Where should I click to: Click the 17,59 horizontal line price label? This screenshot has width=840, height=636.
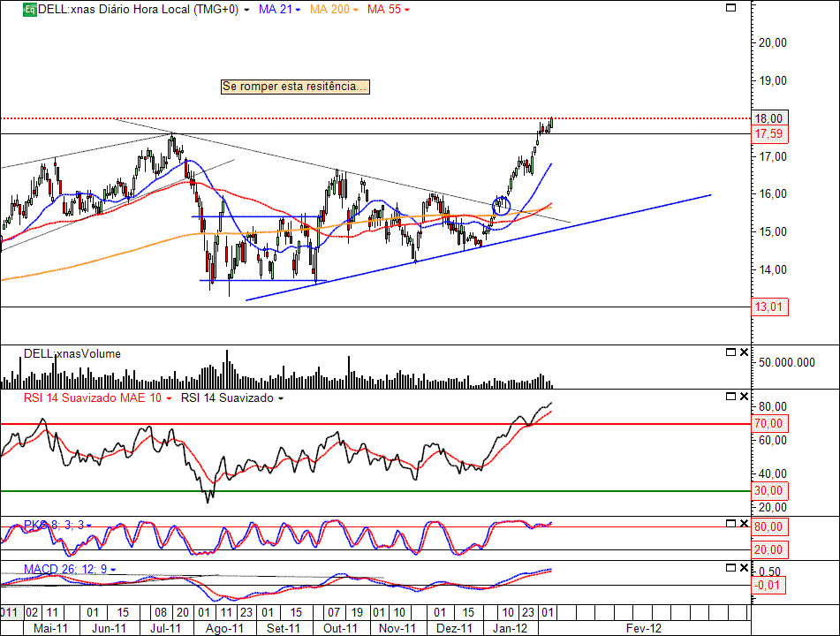click(770, 134)
